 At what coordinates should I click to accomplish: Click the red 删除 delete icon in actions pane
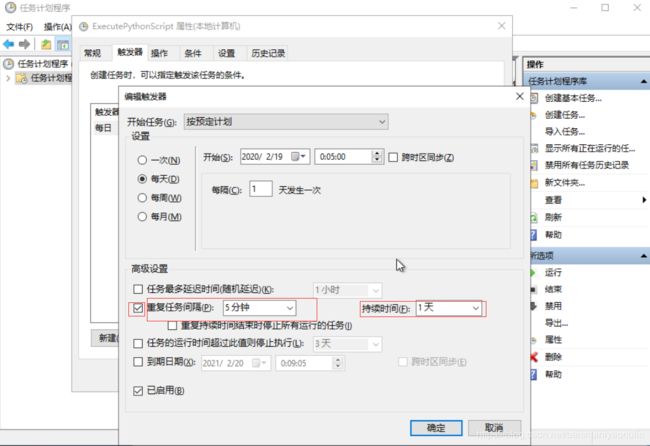pos(534,357)
